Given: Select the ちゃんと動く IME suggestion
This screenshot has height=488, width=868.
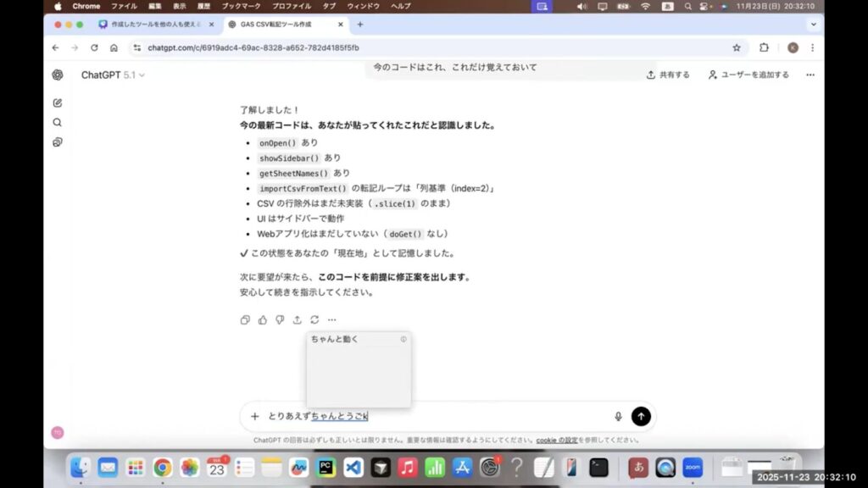Looking at the screenshot, I should coord(335,339).
